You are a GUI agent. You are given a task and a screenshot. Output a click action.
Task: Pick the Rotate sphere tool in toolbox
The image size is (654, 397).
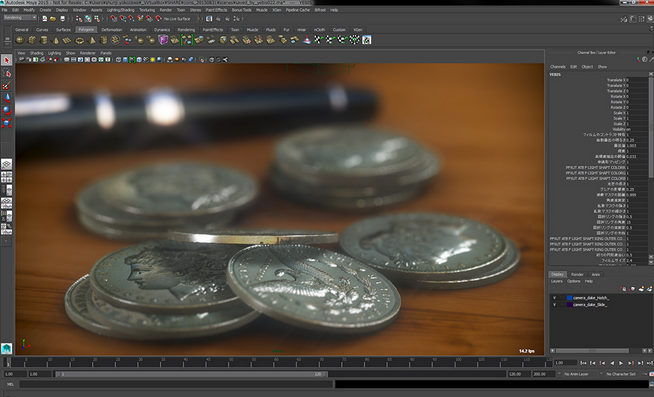tap(6, 111)
